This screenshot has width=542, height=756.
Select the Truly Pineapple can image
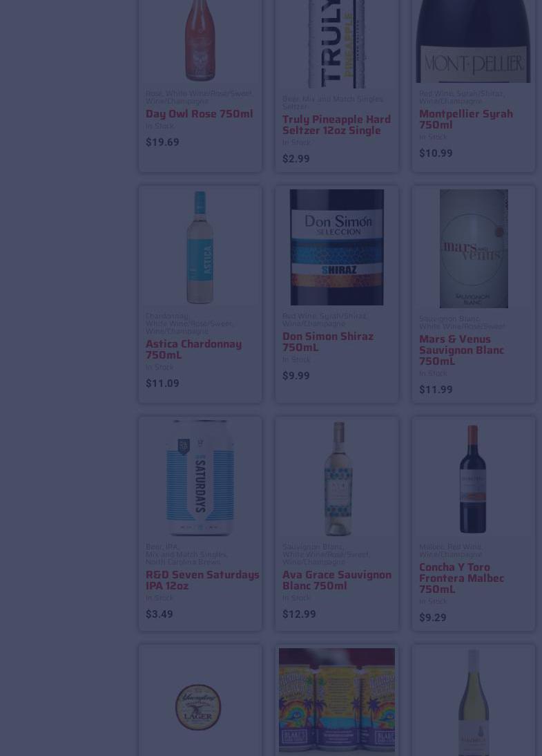[x=337, y=44]
